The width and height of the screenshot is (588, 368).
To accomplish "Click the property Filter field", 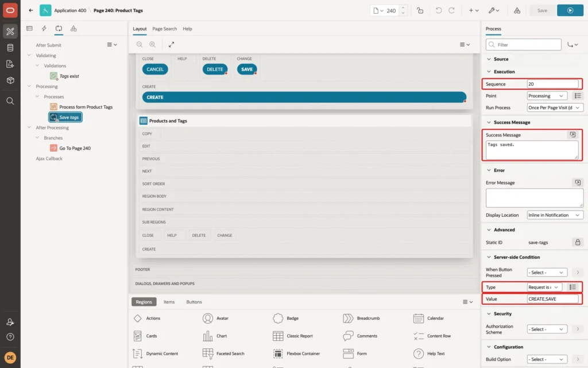I will pyautogui.click(x=524, y=45).
